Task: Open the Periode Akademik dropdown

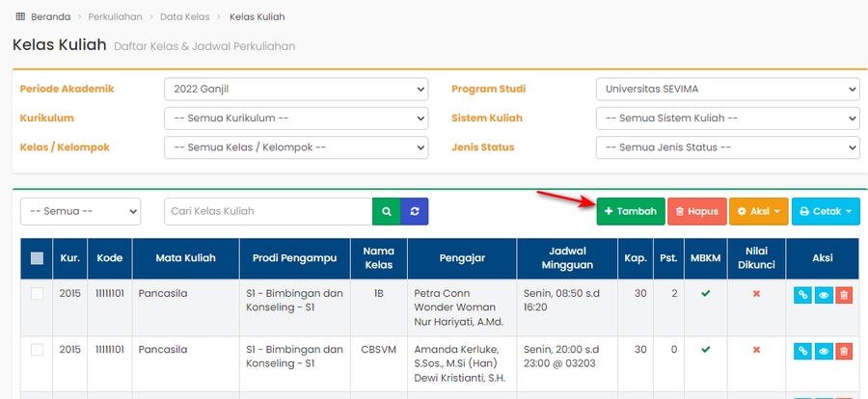Action: 296,90
